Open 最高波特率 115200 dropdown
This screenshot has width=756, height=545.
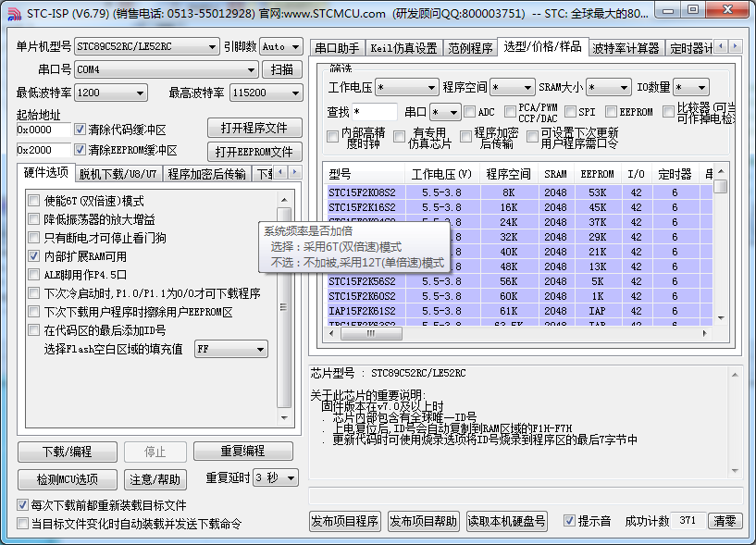pyautogui.click(x=266, y=93)
